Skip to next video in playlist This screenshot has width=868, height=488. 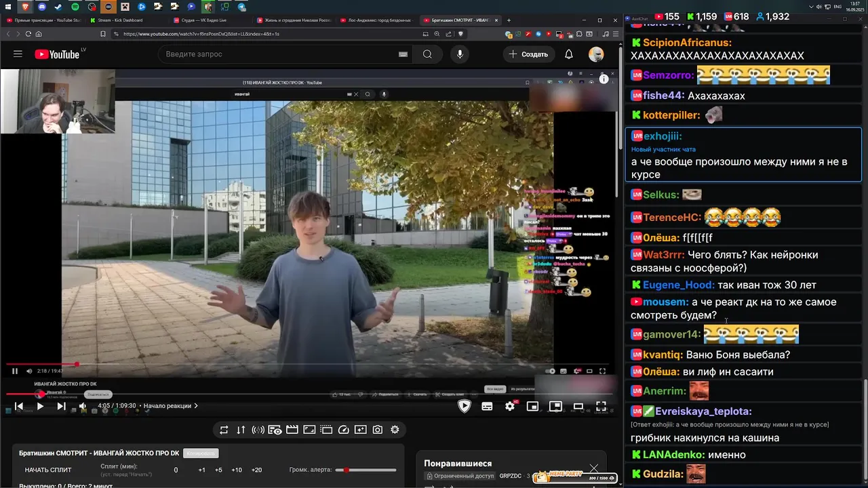tap(61, 406)
